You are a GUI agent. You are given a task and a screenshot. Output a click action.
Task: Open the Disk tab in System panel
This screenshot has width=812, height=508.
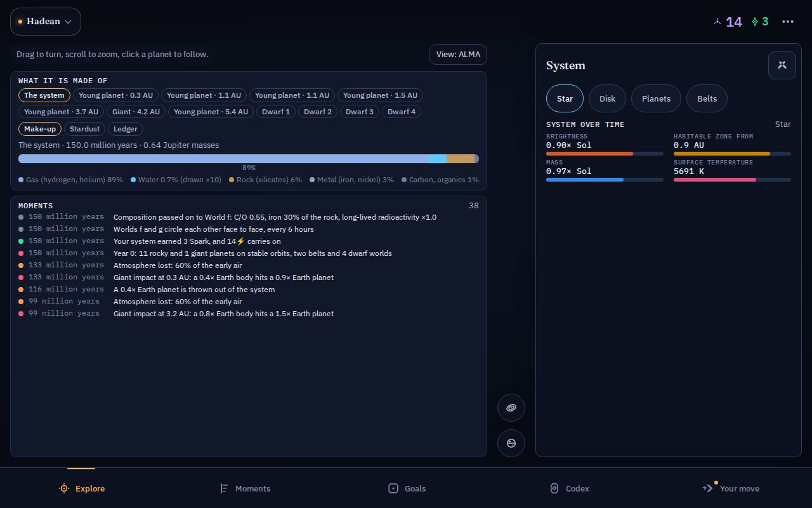click(x=608, y=98)
